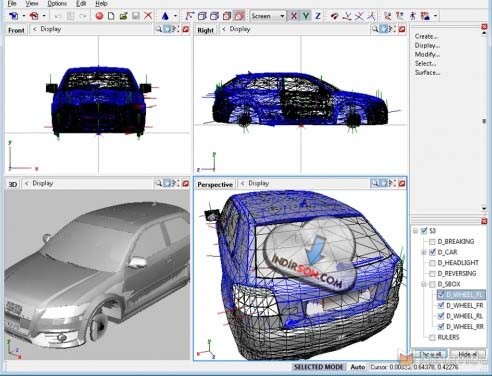Open dropdown arrow at toolbar end
492x376 pixels.
435,16
